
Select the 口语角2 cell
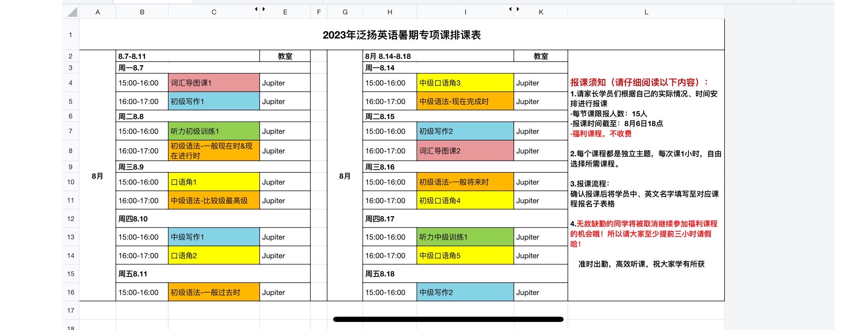coord(214,255)
